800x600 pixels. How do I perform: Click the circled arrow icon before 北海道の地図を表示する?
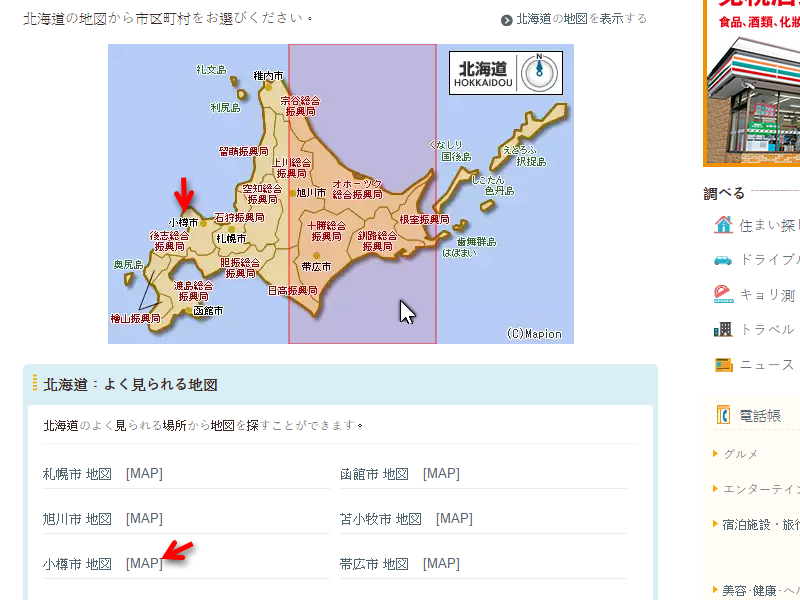pos(506,20)
